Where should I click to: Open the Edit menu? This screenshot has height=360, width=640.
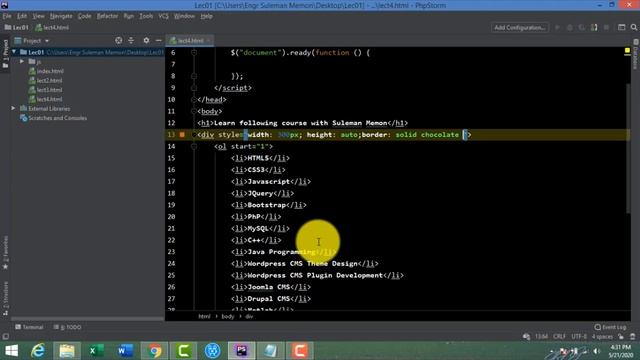click(22, 16)
